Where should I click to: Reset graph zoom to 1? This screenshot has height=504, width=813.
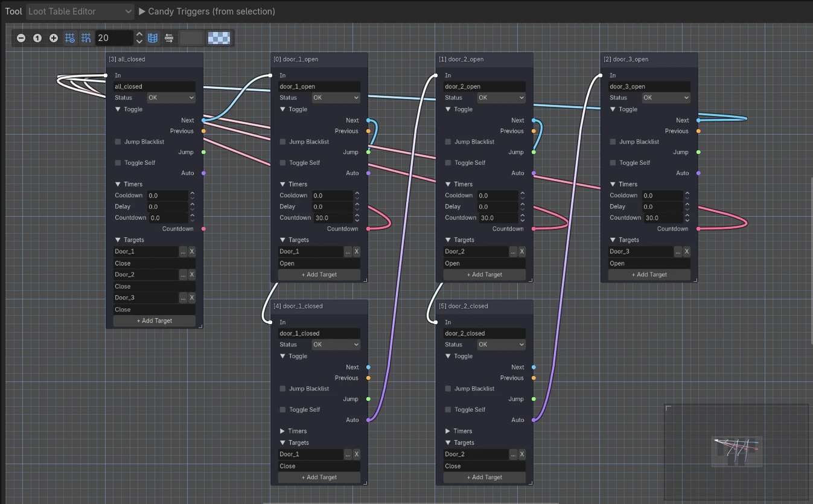point(37,38)
